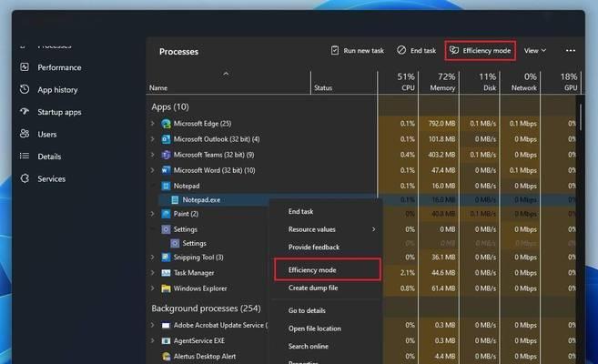Expand the Microsoft Word group
The width and height of the screenshot is (598, 364).
tap(153, 170)
